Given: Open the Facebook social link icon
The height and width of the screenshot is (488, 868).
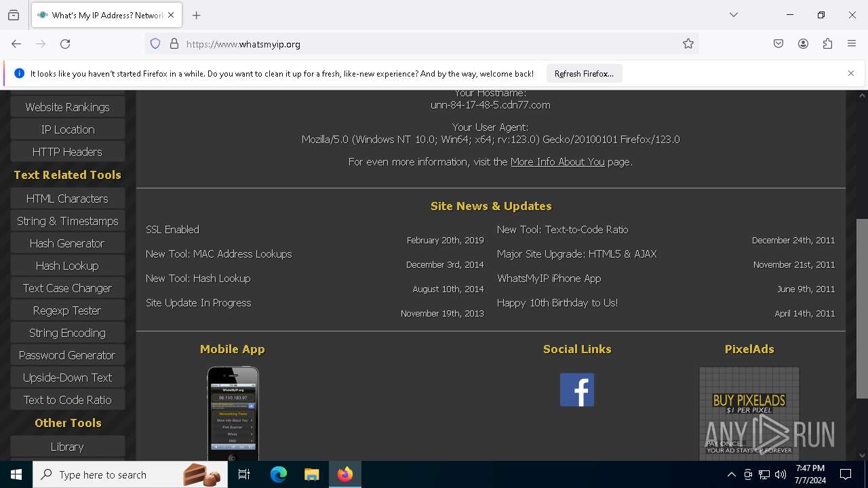Looking at the screenshot, I should pyautogui.click(x=577, y=390).
